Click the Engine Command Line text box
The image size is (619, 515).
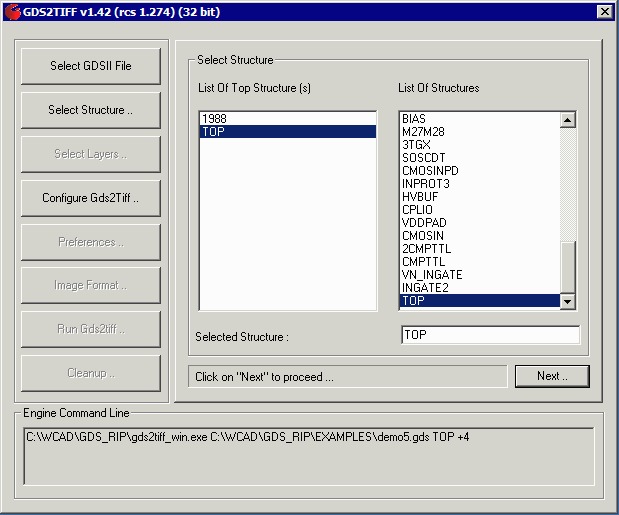(309, 457)
